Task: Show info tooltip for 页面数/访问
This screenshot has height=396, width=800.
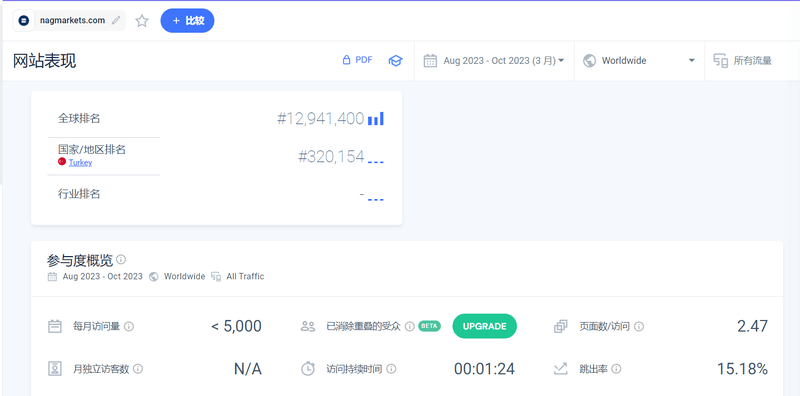Action: [x=639, y=326]
